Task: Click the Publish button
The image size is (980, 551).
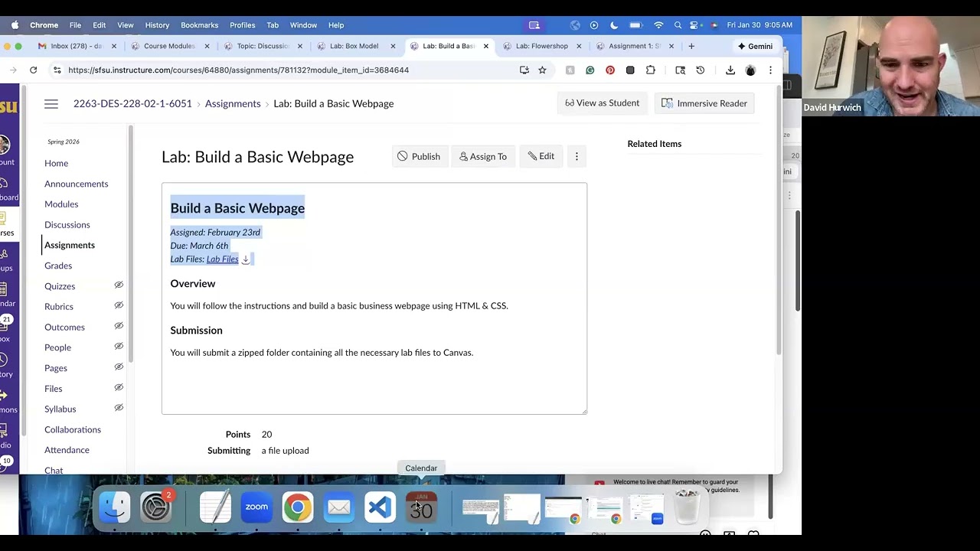Action: coord(419,156)
